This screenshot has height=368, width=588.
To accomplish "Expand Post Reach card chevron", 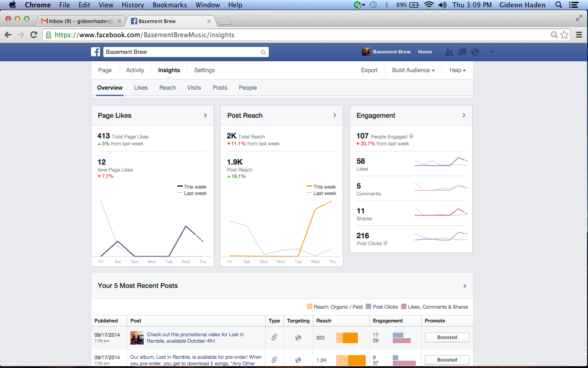I will [x=335, y=115].
